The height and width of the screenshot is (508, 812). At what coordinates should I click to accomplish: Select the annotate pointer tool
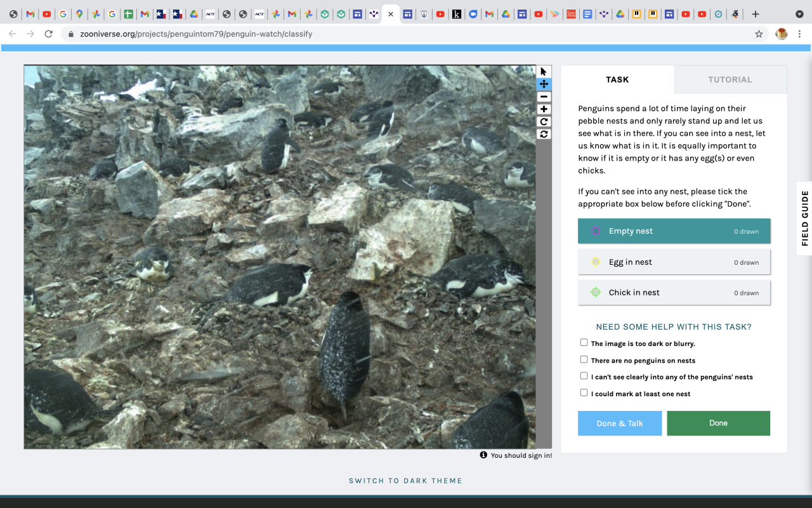tap(544, 72)
